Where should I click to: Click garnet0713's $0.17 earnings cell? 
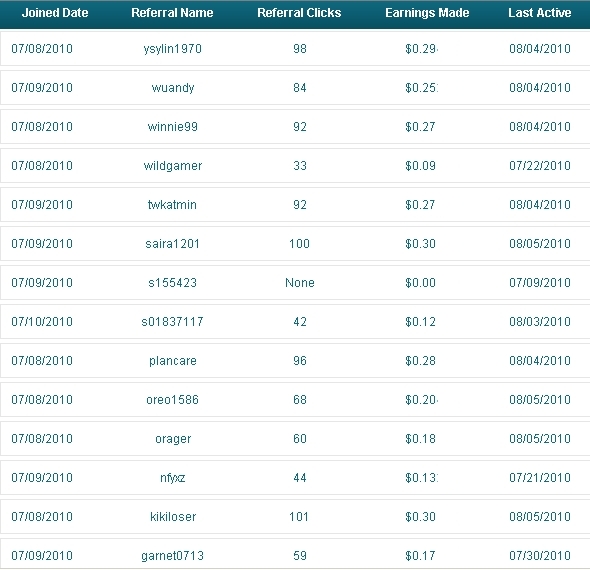click(x=420, y=556)
